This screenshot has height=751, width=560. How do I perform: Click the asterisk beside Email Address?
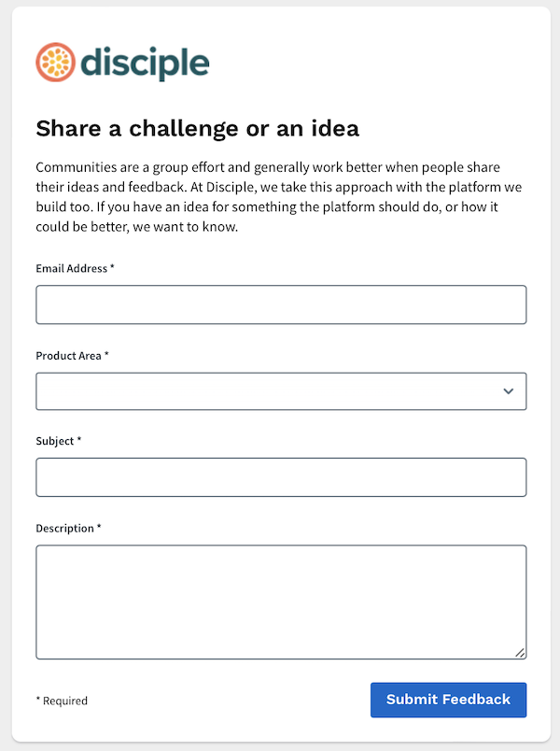point(112,266)
